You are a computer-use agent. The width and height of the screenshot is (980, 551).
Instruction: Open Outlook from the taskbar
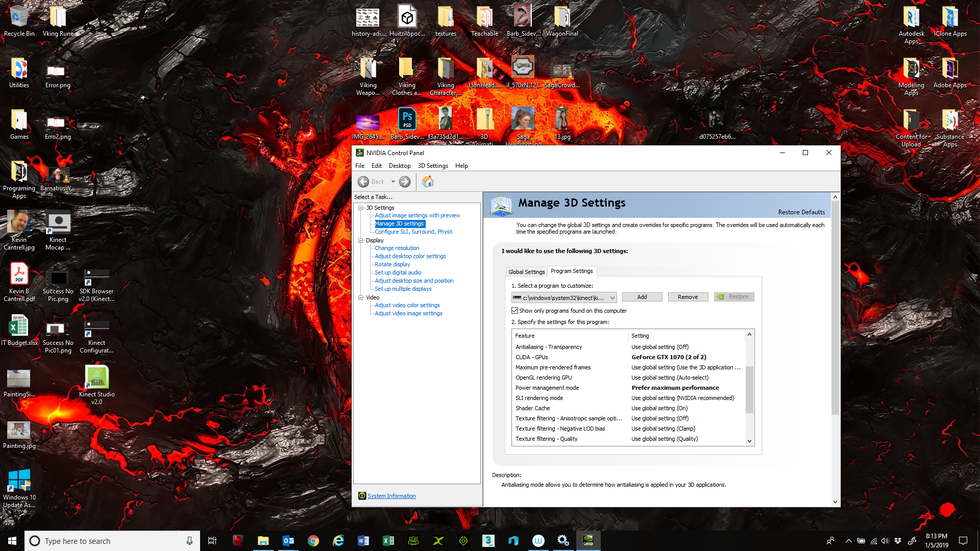click(x=288, y=541)
